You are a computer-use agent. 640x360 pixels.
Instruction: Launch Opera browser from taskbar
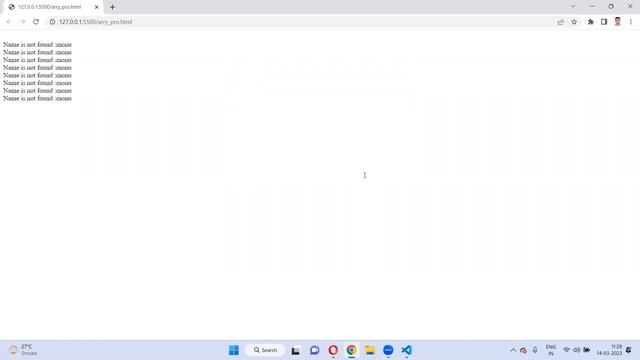(333, 350)
